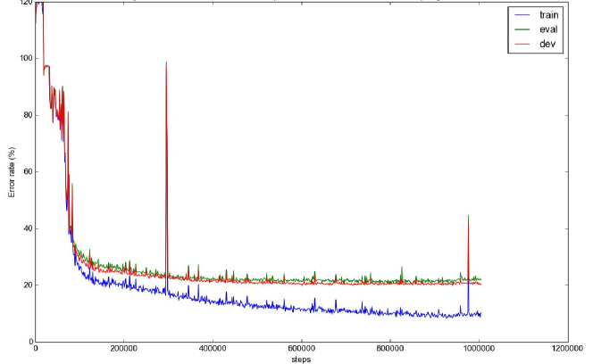
Task: Click the x-axis tick label 1200000
Action: [568, 349]
